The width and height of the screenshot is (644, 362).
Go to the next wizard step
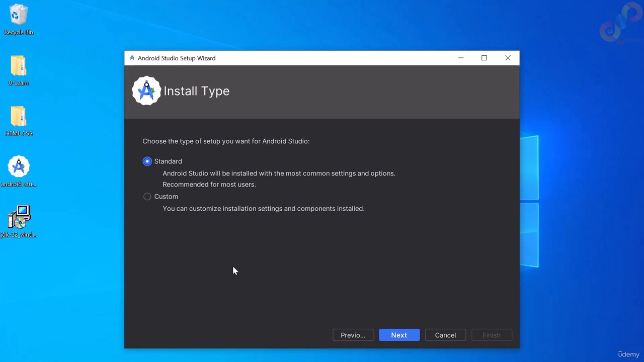click(x=399, y=335)
